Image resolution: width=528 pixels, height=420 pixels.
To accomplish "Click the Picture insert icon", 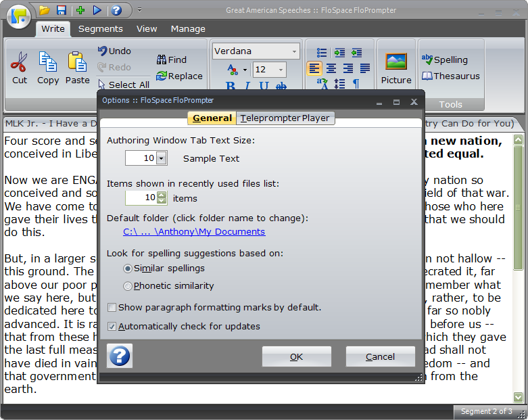I will click(x=396, y=62).
